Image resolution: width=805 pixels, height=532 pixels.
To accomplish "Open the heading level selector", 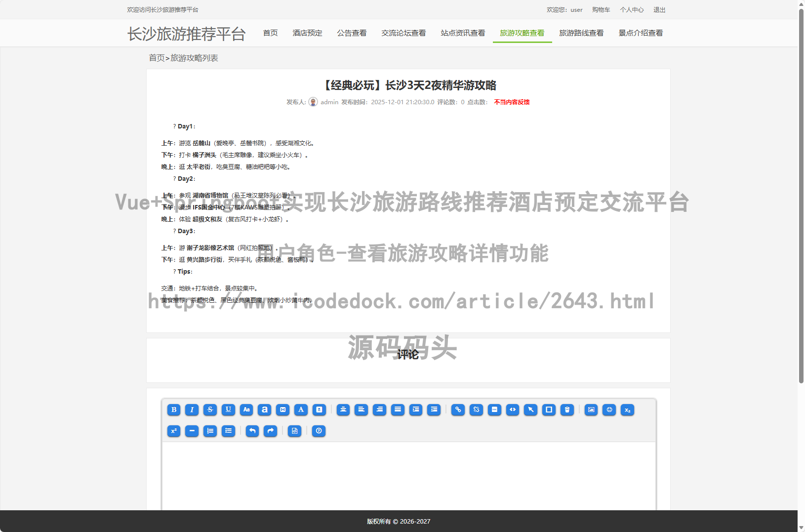I will coord(282,409).
